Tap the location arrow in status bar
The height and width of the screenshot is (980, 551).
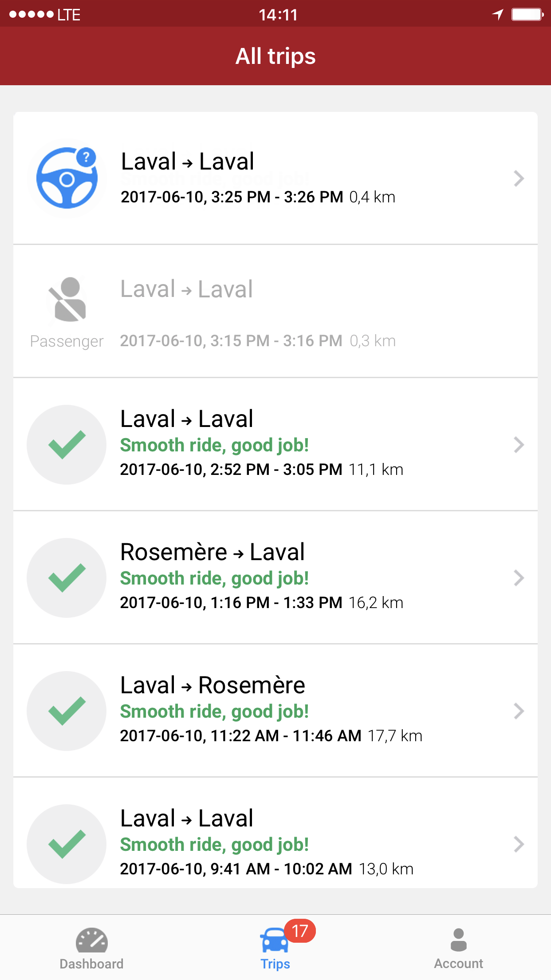pos(498,15)
